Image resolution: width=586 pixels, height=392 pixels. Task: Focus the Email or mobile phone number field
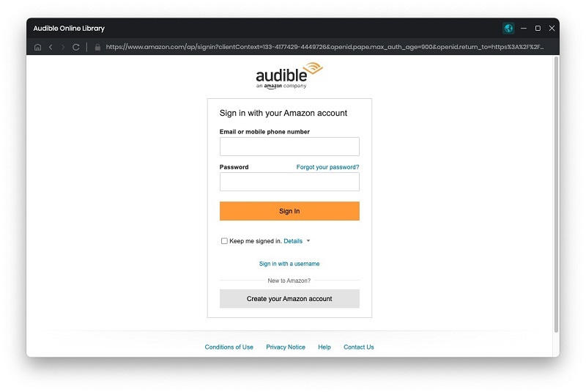pos(289,147)
